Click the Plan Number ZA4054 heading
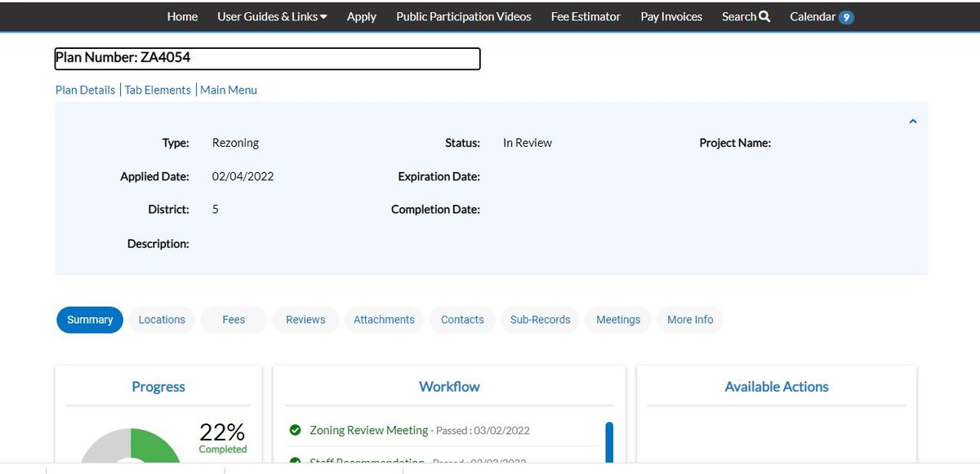 (267, 58)
